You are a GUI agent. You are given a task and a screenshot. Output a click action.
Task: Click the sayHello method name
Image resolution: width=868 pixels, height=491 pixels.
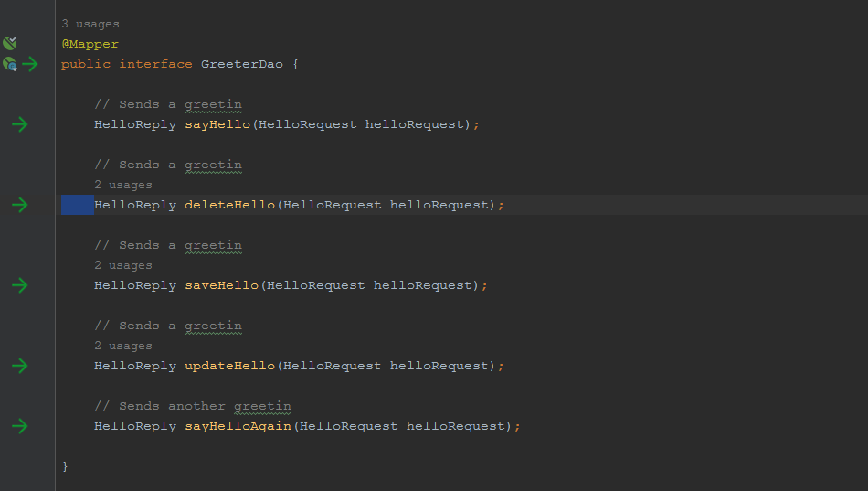tap(217, 124)
